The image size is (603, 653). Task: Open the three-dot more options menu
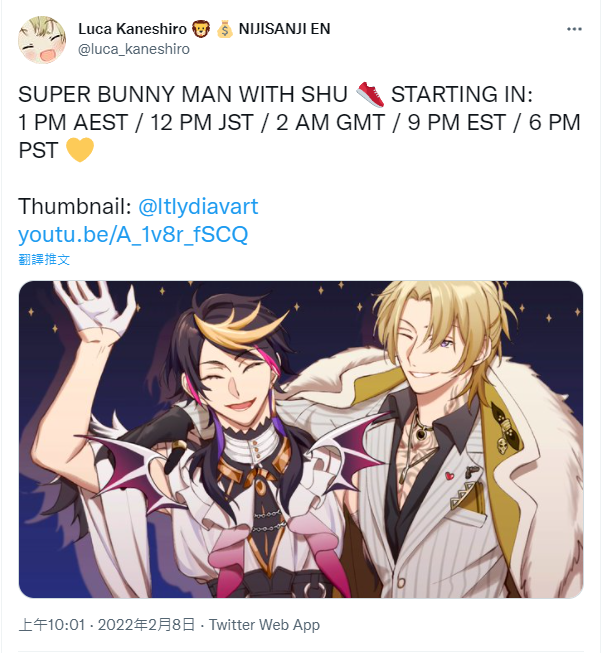(574, 29)
